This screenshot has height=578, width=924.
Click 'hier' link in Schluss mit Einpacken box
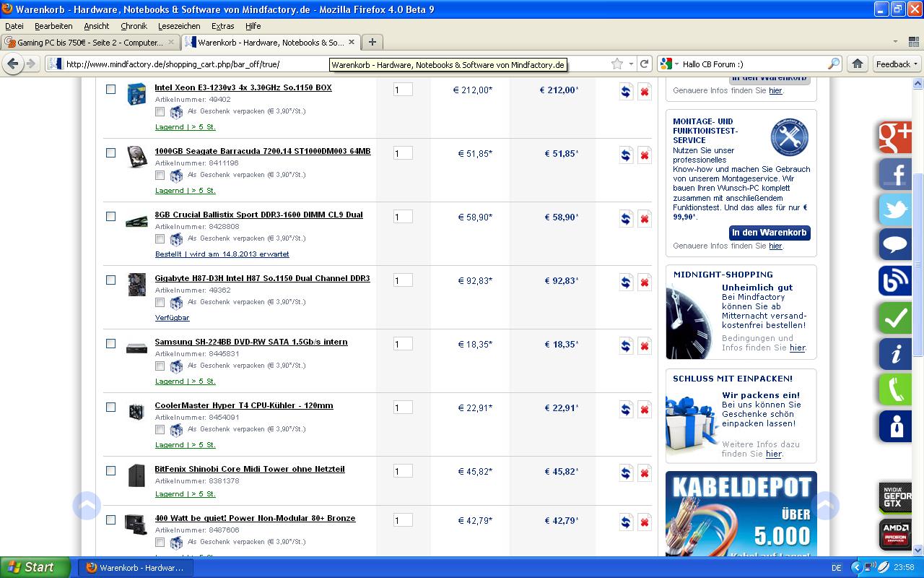[x=773, y=454]
